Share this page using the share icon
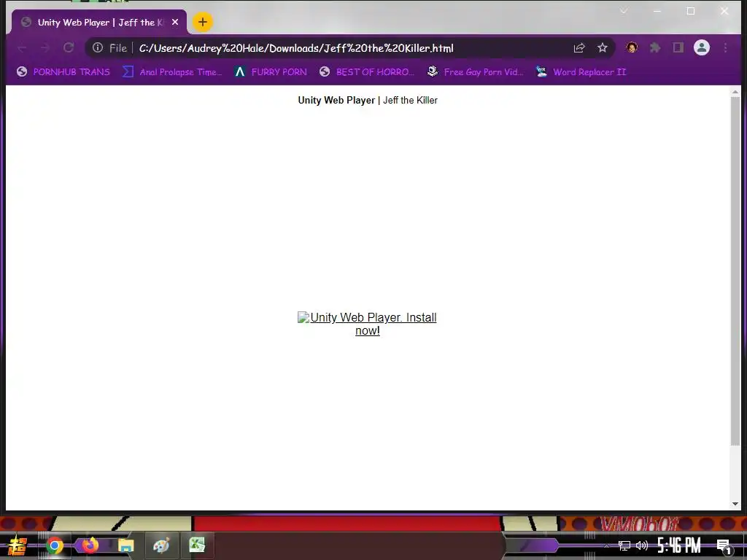The image size is (747, 560). (578, 47)
